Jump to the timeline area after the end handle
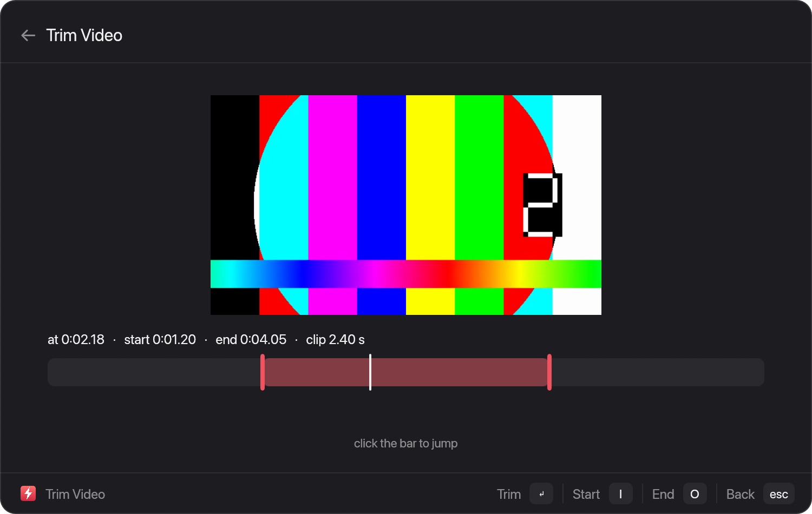 coord(658,372)
